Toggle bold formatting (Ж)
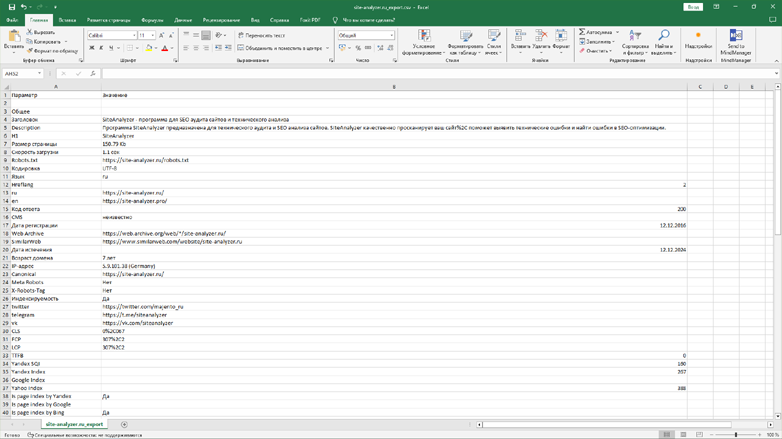Viewport: 782px width, 439px height. pos(91,48)
